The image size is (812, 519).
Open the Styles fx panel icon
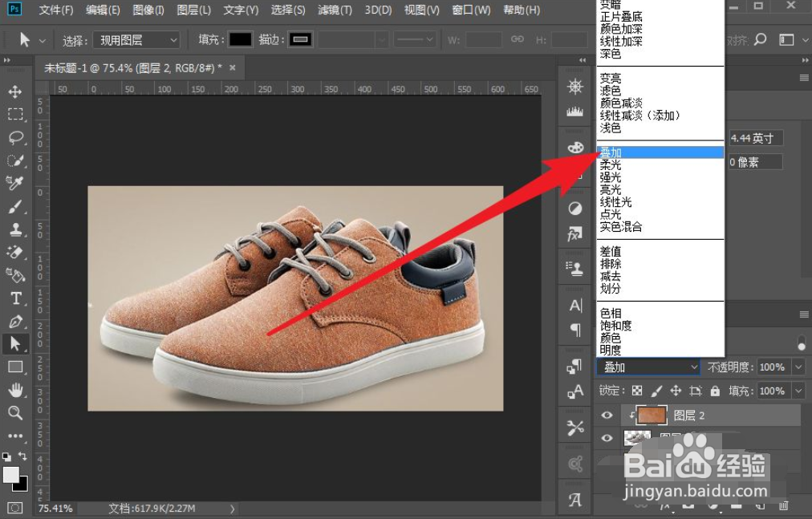(x=574, y=234)
